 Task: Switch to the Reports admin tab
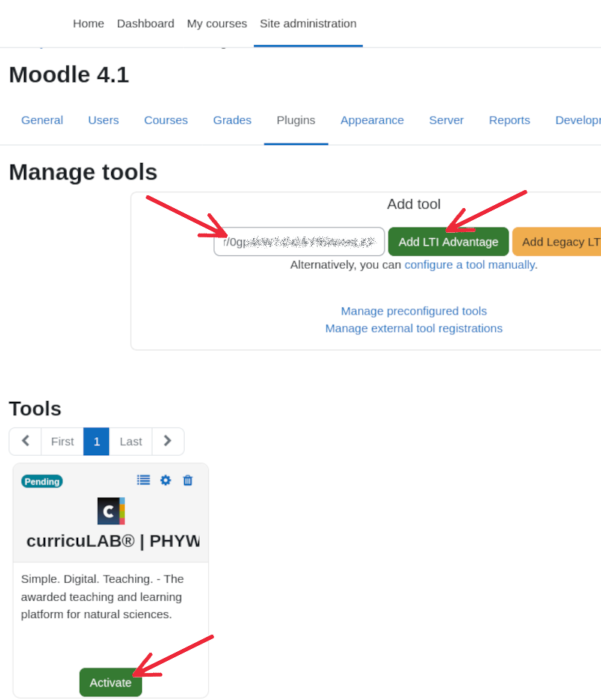pos(509,120)
